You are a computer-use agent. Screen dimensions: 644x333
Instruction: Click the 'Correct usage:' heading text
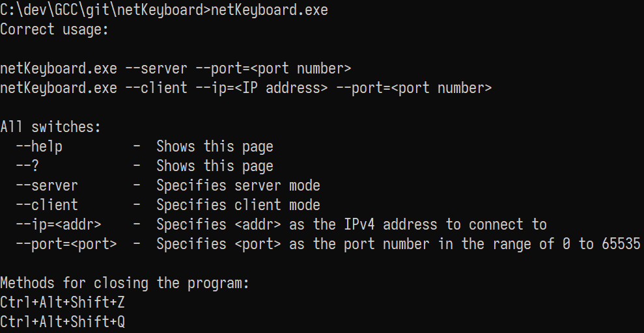[x=54, y=29]
